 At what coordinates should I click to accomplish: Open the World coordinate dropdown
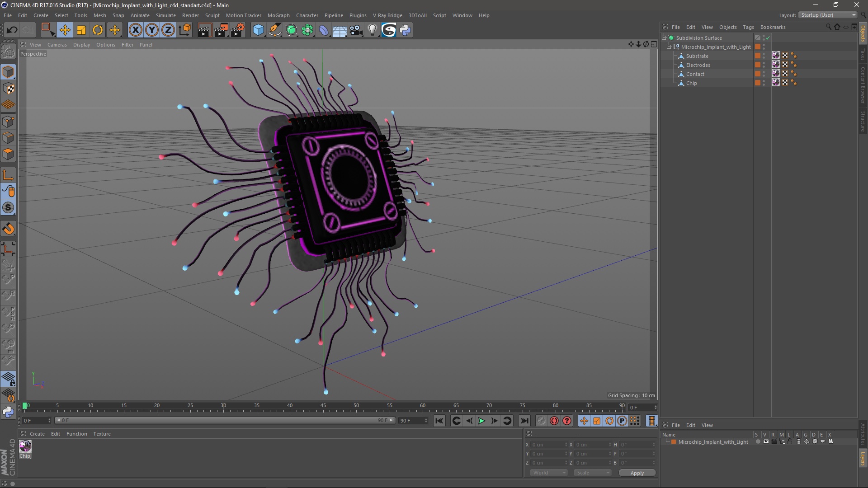[549, 473]
